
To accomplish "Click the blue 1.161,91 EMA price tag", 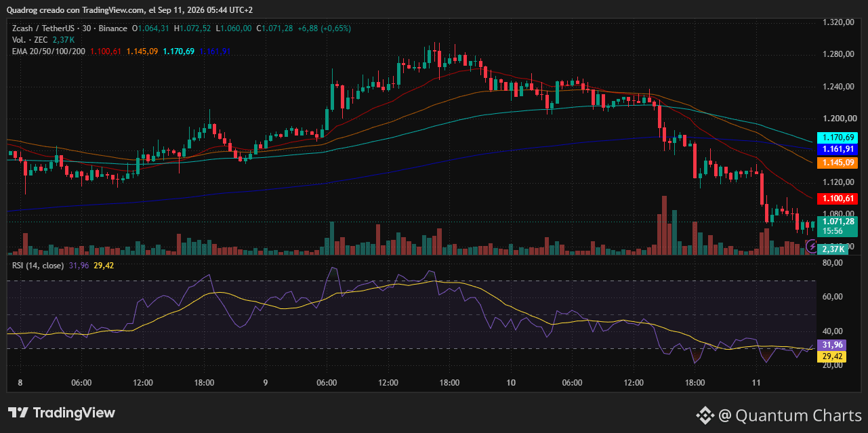I will [838, 148].
